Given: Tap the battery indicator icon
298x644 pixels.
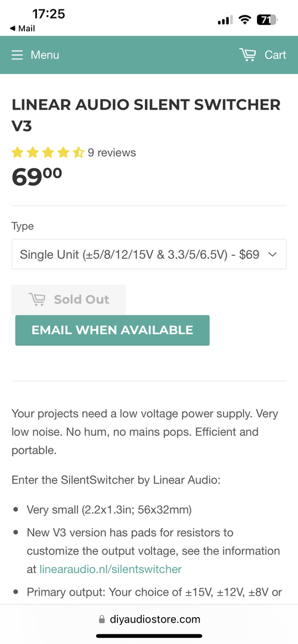Looking at the screenshot, I should pyautogui.click(x=267, y=19).
